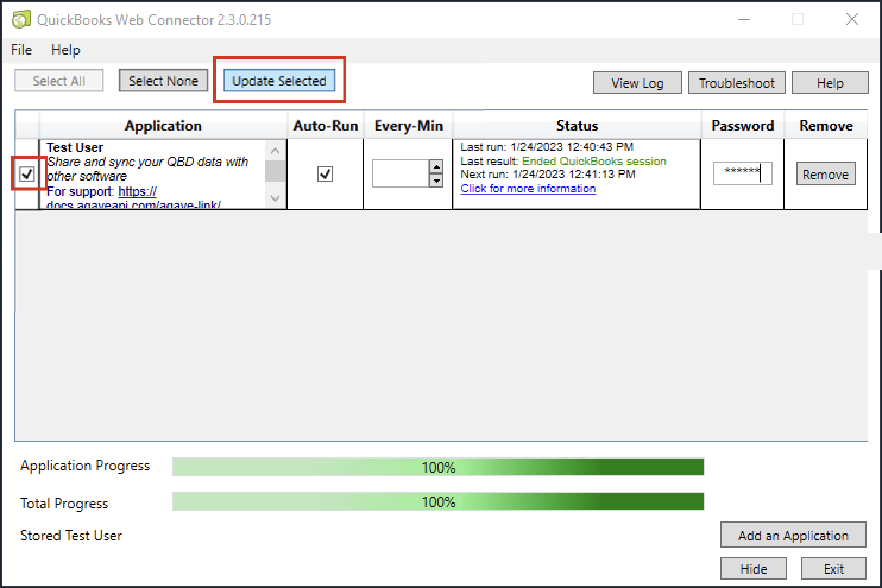
Task: Remove the Test User application
Action: (x=826, y=174)
